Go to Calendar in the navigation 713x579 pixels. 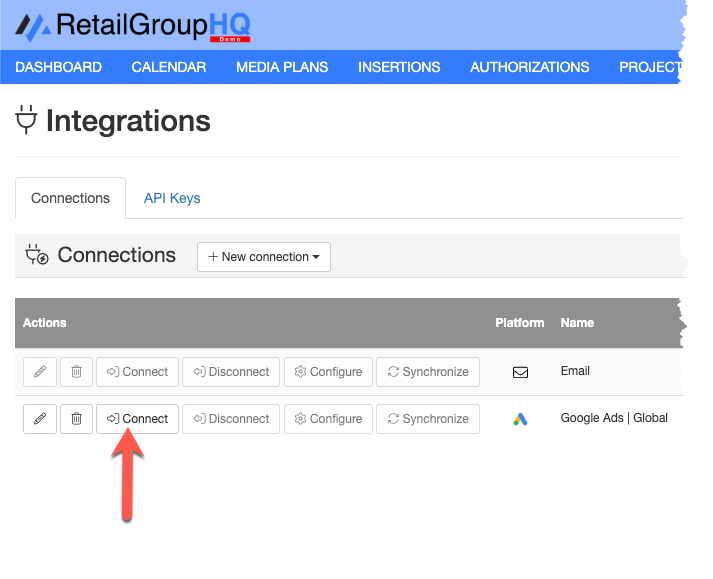point(169,67)
